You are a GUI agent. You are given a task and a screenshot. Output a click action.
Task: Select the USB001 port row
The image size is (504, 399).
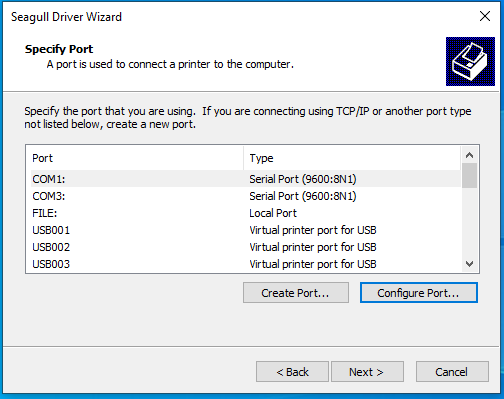click(246, 230)
